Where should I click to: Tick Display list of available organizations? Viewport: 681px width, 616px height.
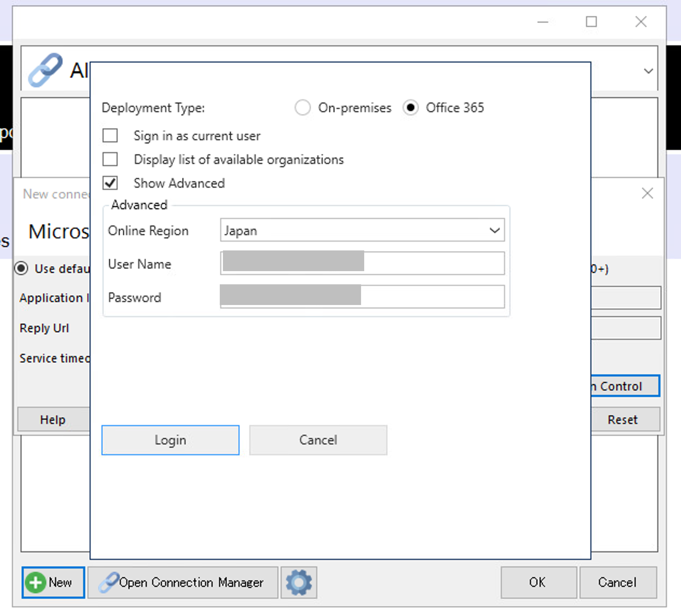click(x=110, y=159)
